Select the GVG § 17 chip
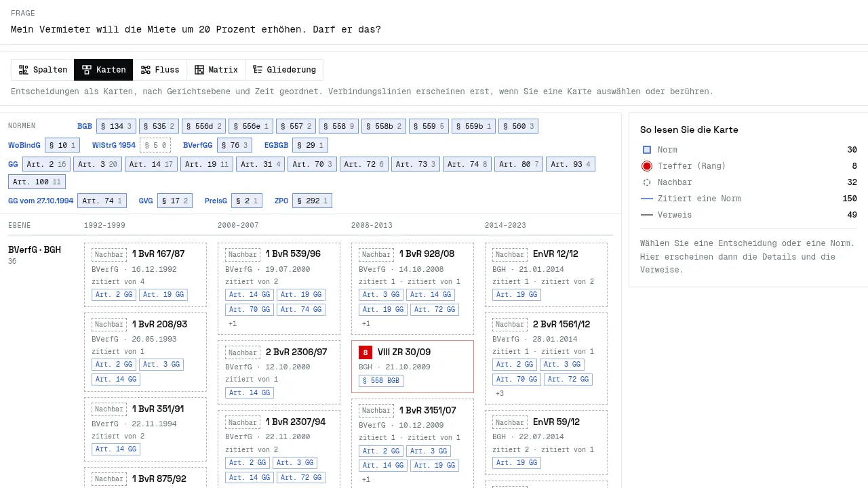Image resolution: width=868 pixels, height=488 pixels. tap(175, 201)
